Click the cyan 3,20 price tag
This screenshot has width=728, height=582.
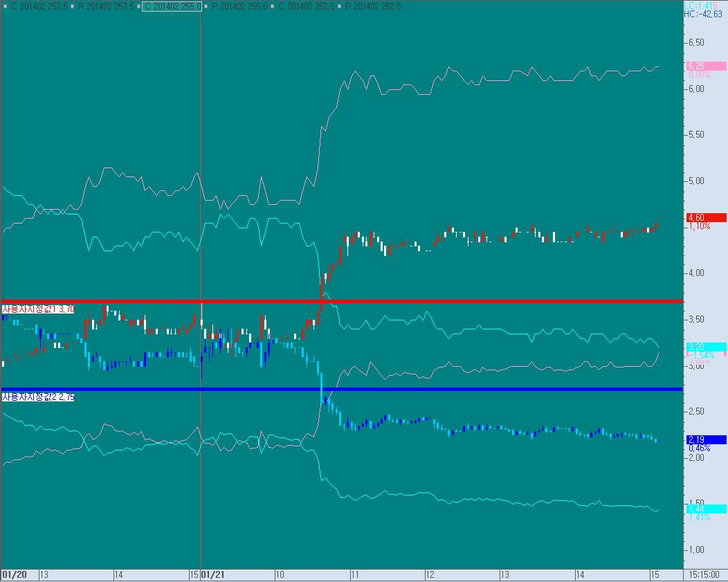click(705, 346)
